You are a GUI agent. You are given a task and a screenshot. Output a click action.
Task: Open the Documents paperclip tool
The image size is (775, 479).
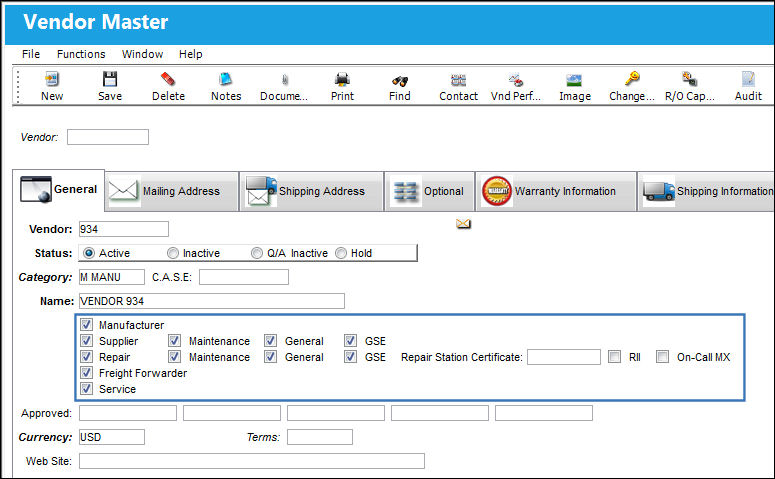click(x=285, y=80)
